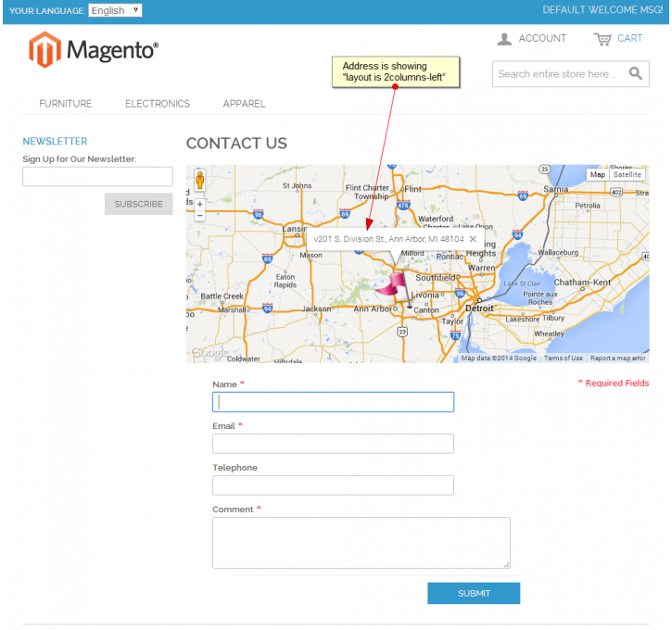
Task: Select the Pegman street view icon
Action: [199, 180]
